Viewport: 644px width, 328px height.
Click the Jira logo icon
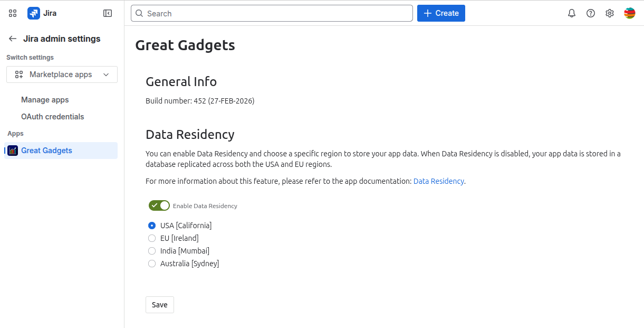34,13
